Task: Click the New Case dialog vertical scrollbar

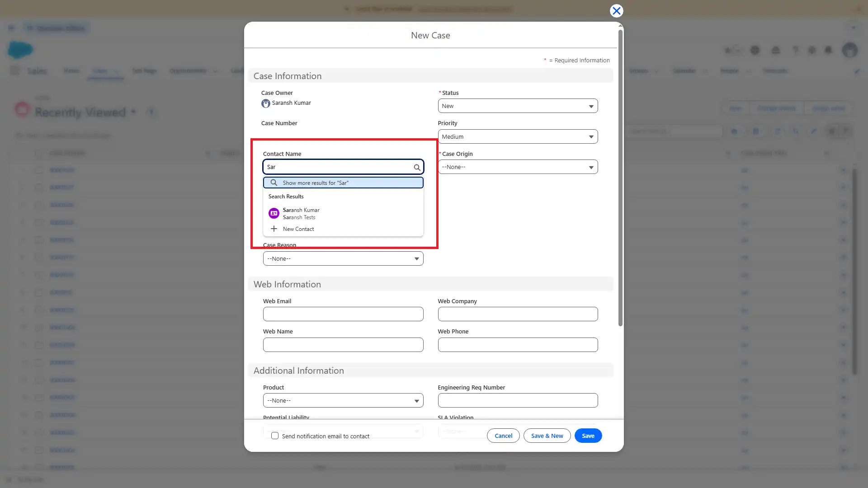Action: [620, 177]
